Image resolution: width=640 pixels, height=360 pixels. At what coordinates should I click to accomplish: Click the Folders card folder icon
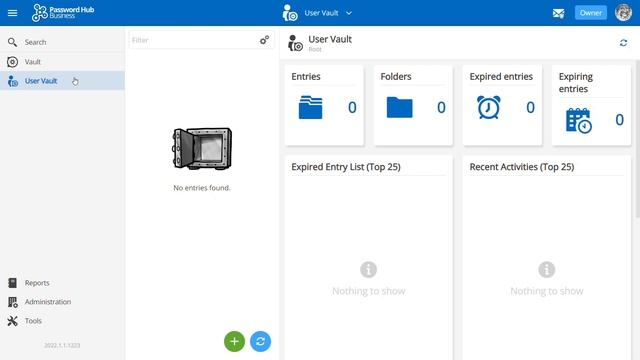pos(400,107)
